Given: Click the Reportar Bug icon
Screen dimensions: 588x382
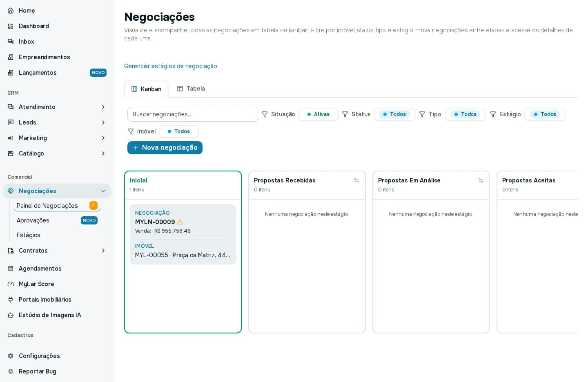Looking at the screenshot, I should click(x=11, y=371).
